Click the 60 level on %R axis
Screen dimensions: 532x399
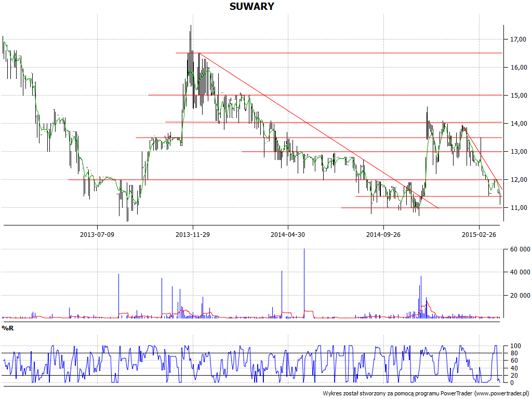pyautogui.click(x=514, y=361)
